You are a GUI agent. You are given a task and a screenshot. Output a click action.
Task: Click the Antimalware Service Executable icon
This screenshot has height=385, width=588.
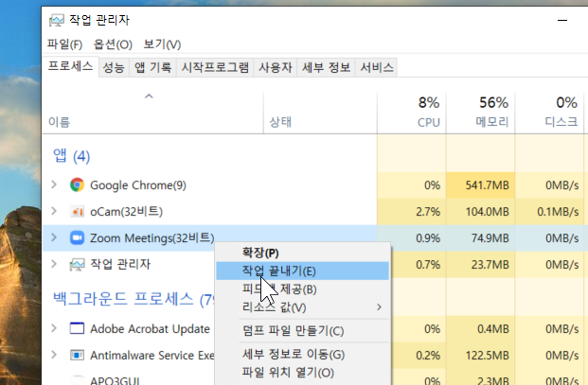(x=78, y=356)
